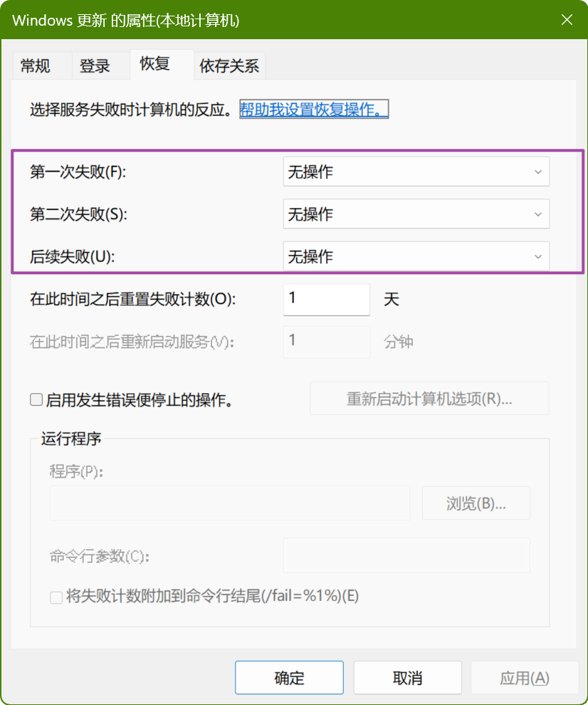Toggle 将失败计数附加到命令行结尾 checkbox
The width and height of the screenshot is (588, 705).
point(56,597)
